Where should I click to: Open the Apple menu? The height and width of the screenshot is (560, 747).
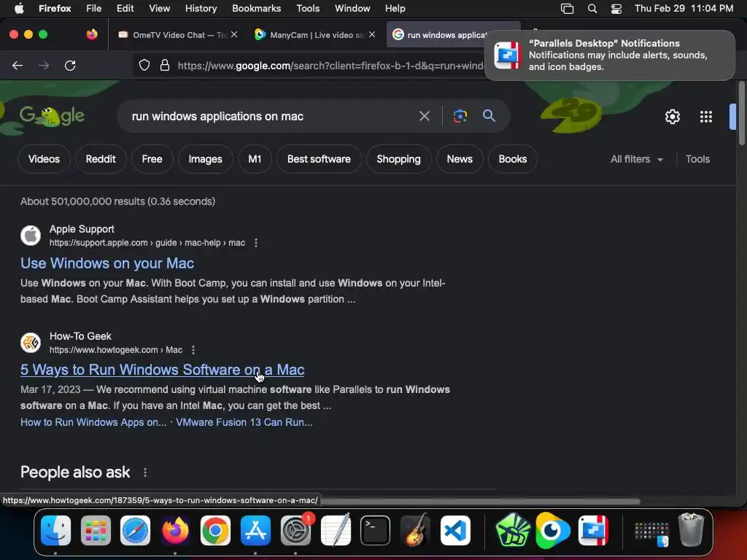[x=19, y=8]
